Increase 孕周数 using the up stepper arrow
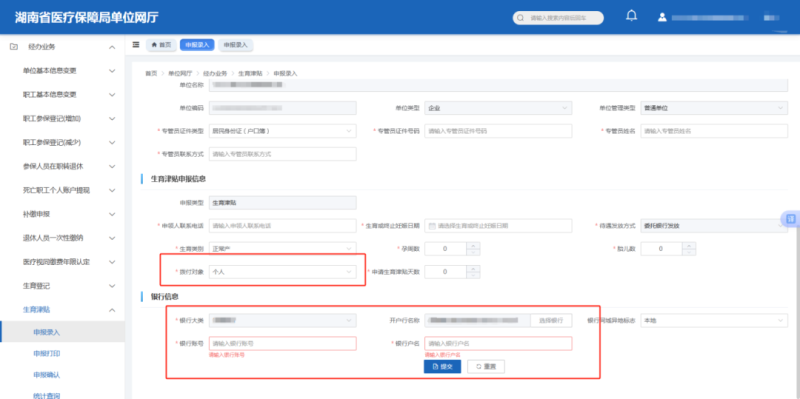The image size is (800, 399). coord(473,246)
